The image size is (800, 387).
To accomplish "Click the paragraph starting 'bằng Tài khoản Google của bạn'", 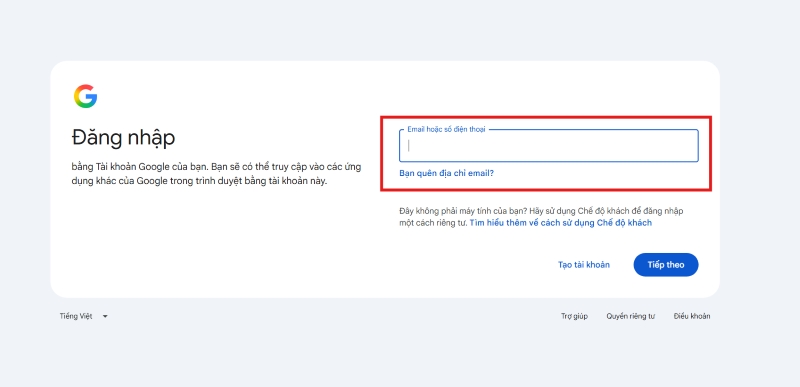I will [216, 174].
